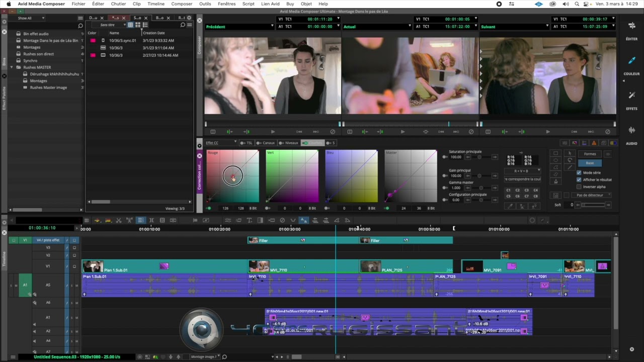Toggle the Master curve enable switch
Screen dimensions: 644x362
387,208
